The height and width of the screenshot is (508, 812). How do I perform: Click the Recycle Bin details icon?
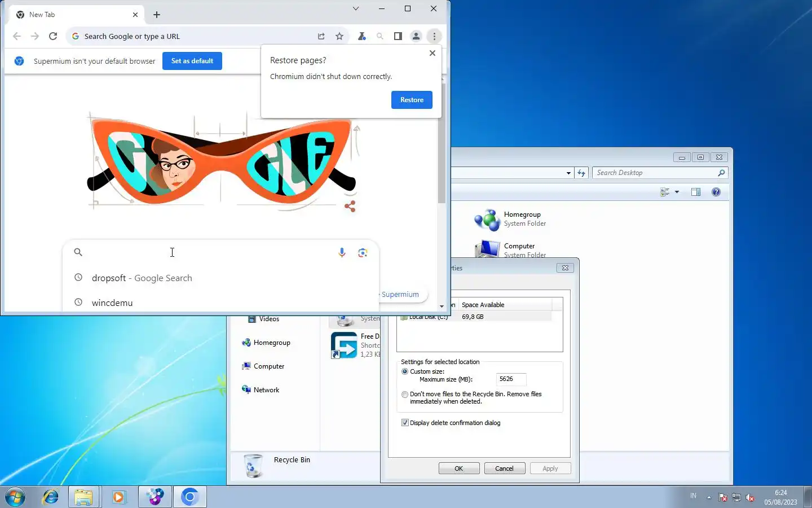pyautogui.click(x=253, y=466)
